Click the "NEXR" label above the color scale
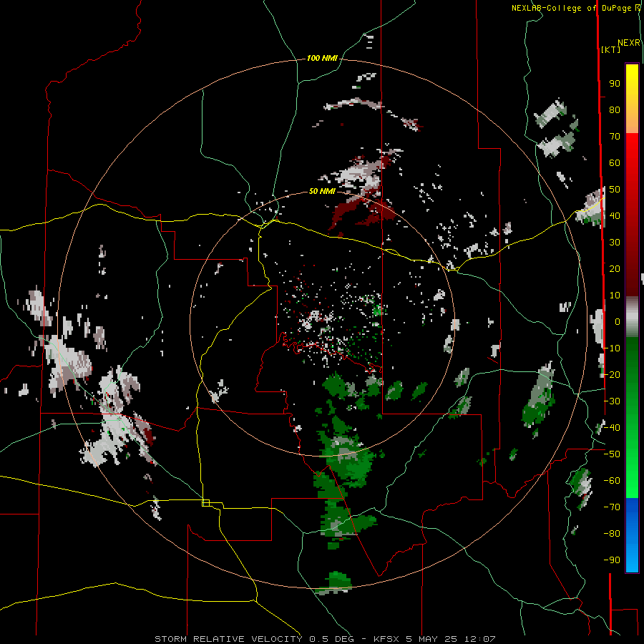Screen dimensions: 644x644 [628, 43]
